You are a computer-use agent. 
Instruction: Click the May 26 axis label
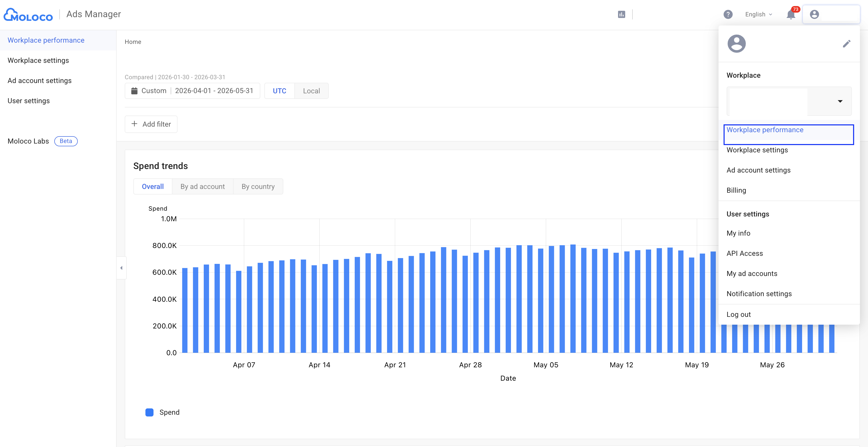[772, 365]
